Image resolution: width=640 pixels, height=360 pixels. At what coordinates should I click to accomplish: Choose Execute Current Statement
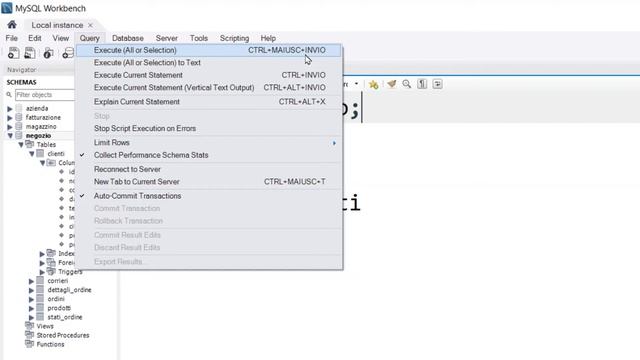click(209, 75)
